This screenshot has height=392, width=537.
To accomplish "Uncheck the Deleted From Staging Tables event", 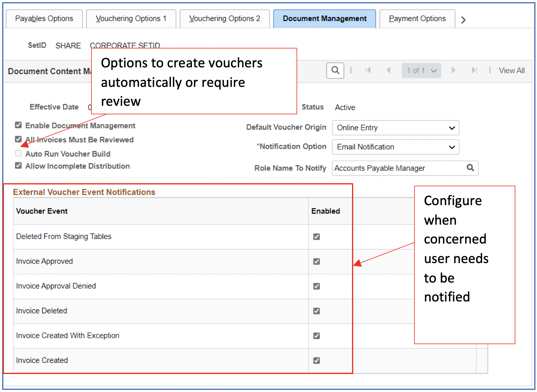I will coord(317,237).
